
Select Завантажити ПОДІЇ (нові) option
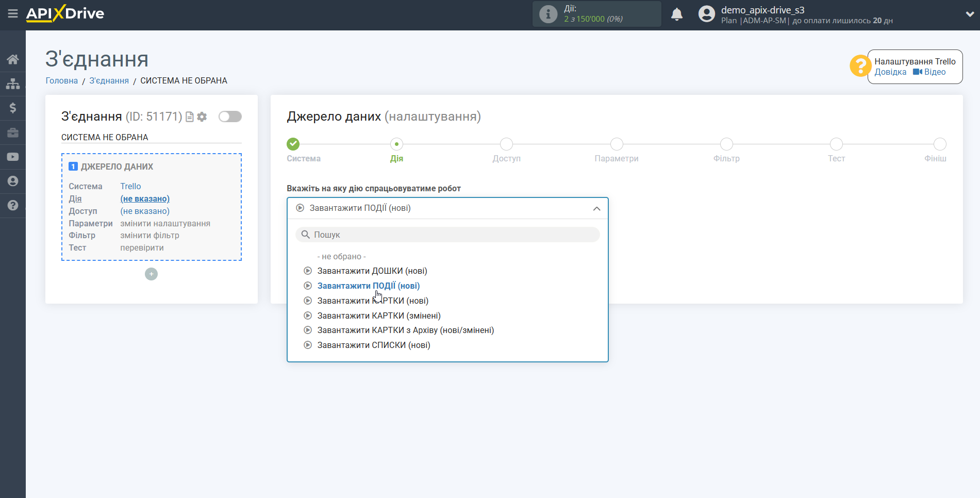click(x=368, y=286)
